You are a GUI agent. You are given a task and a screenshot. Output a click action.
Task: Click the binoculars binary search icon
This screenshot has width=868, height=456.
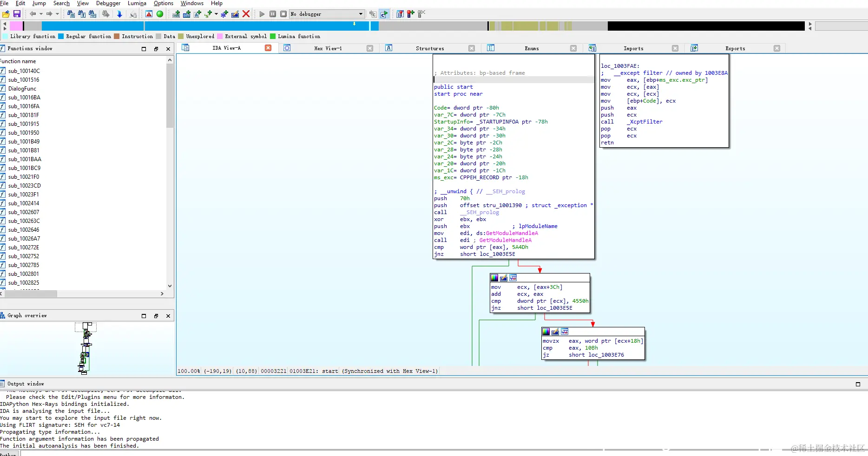point(92,14)
